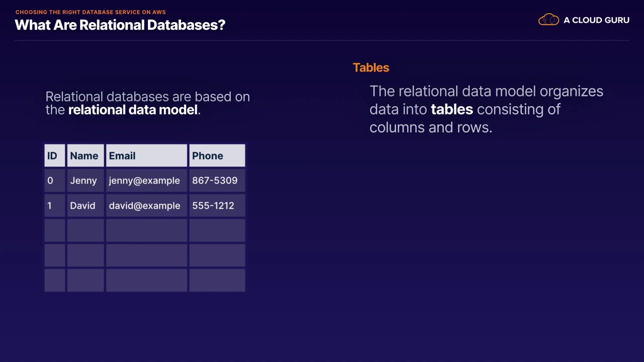
Task: Click the first empty Email cell below david@example
Action: point(146,230)
